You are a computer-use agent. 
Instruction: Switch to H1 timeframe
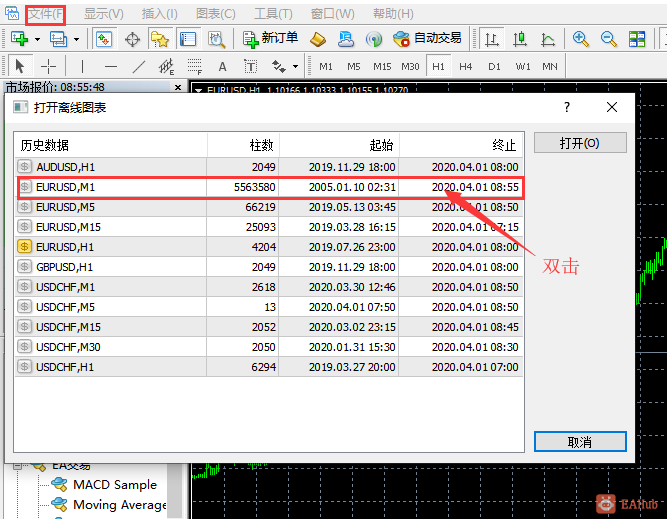tap(438, 67)
